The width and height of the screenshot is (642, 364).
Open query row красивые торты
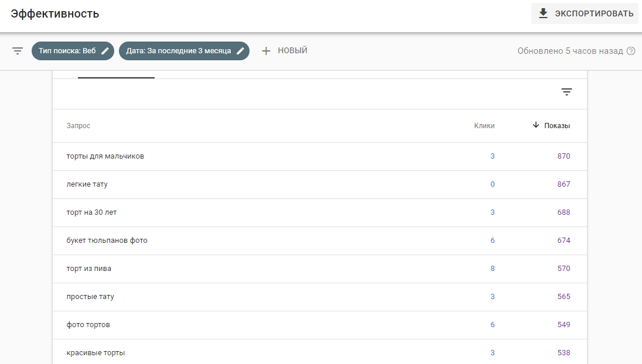point(320,352)
